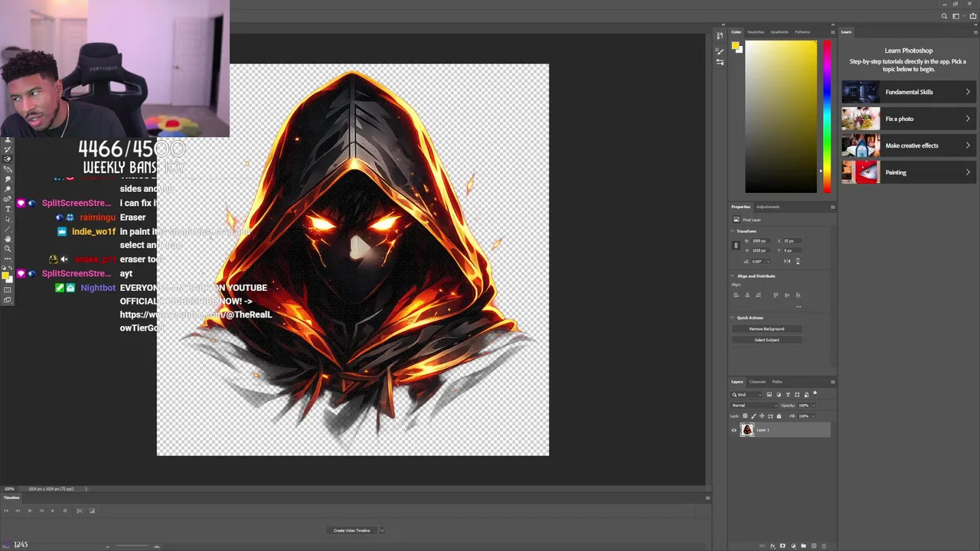Viewport: 980px width, 551px height.
Task: Filter layers by pixel layers icon
Action: tap(769, 395)
